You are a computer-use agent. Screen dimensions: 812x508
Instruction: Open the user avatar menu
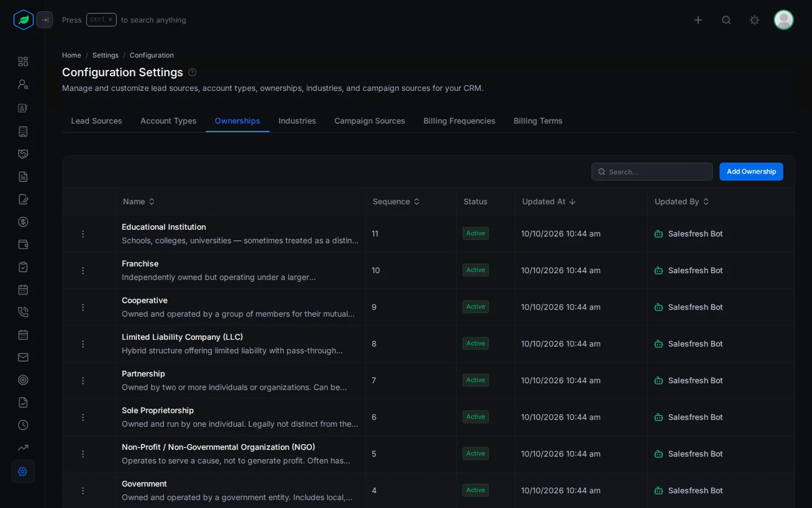[784, 20]
